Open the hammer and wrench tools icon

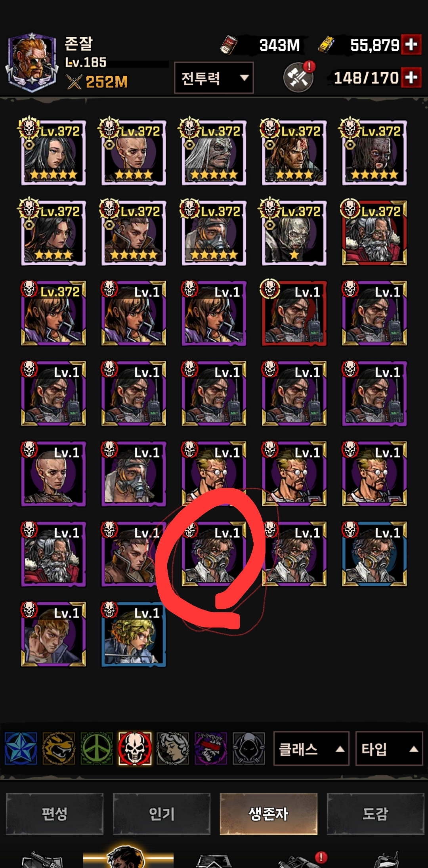(298, 77)
